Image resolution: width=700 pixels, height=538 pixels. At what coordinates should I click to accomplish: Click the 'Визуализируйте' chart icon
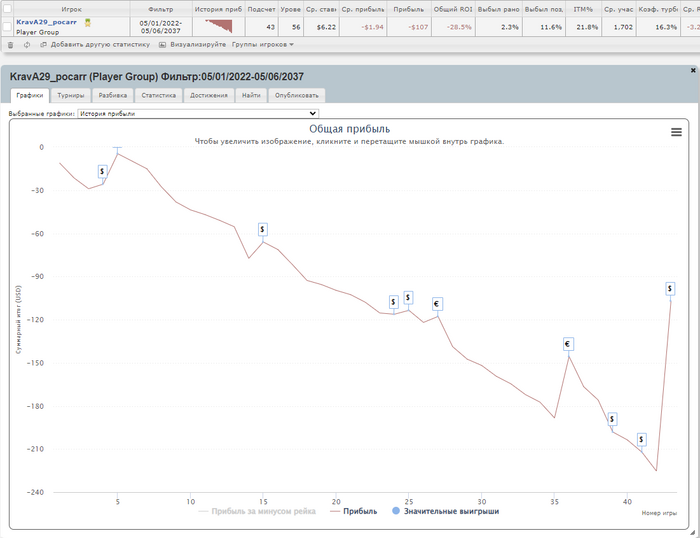162,45
